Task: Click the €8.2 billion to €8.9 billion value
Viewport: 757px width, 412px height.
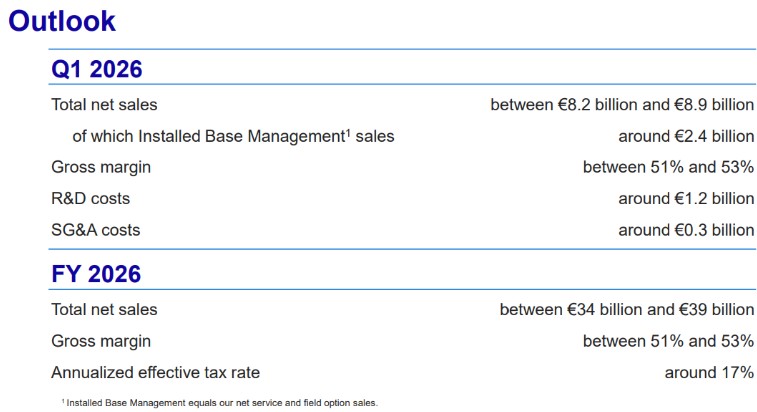Action: coord(621,104)
